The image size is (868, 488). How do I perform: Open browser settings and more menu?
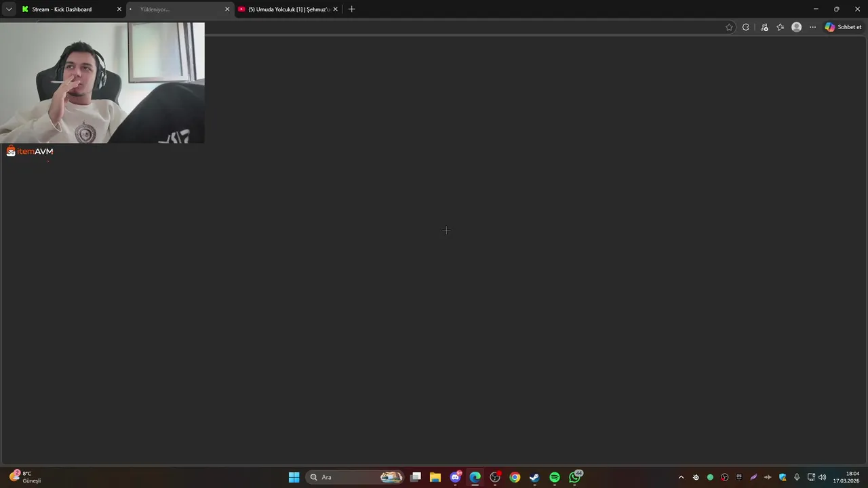tap(812, 27)
